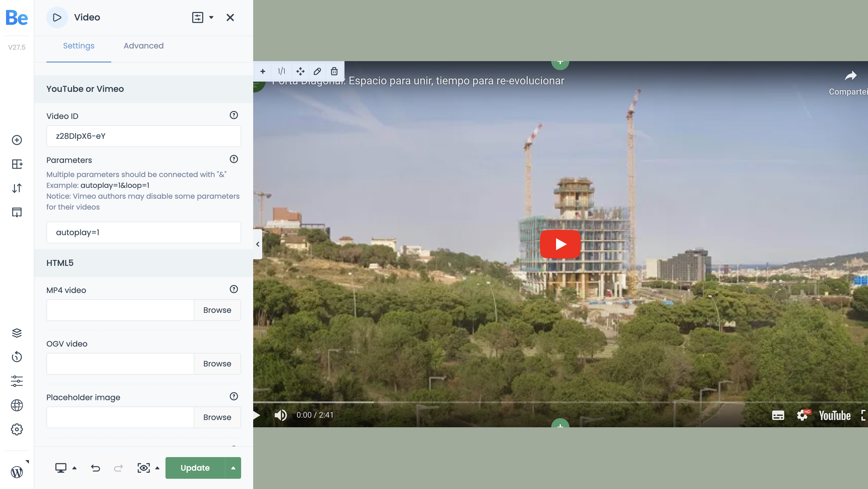
Task: Click the plus icon in element toolbar
Action: (263, 71)
